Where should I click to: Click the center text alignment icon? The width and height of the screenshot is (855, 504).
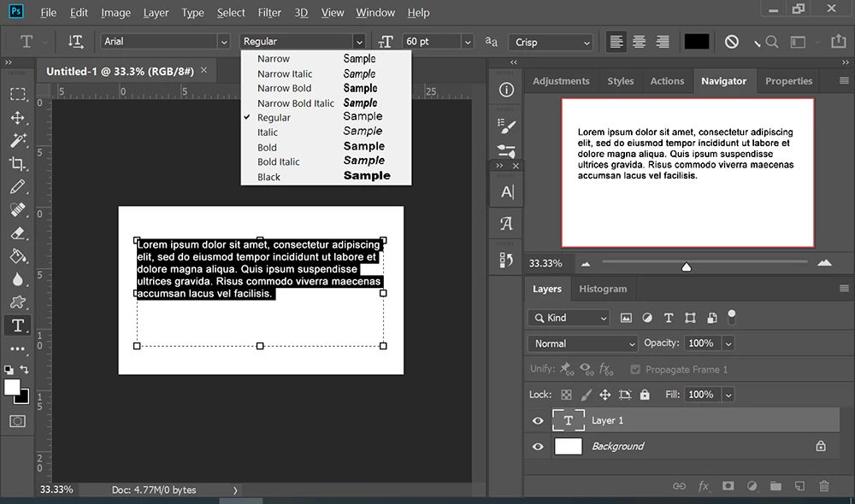pos(639,42)
